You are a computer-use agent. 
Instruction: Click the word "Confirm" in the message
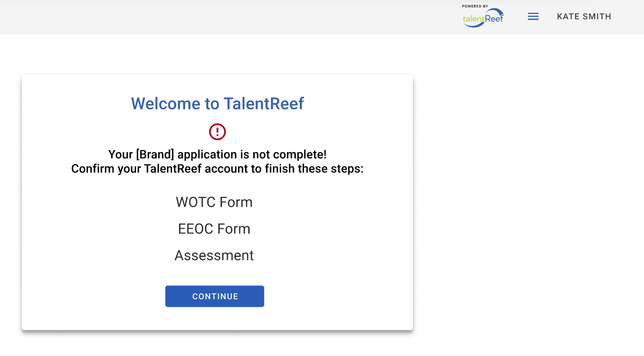pyautogui.click(x=92, y=169)
